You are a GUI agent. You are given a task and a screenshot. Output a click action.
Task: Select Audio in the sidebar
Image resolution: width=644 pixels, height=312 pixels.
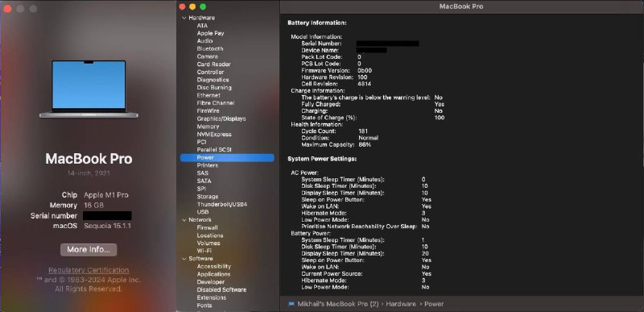click(204, 41)
